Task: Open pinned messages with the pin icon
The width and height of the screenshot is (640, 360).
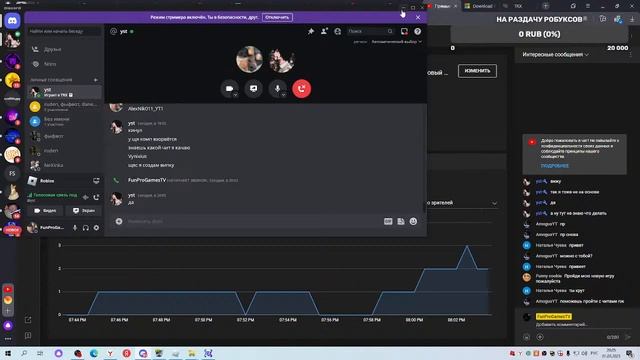Action: point(311,31)
